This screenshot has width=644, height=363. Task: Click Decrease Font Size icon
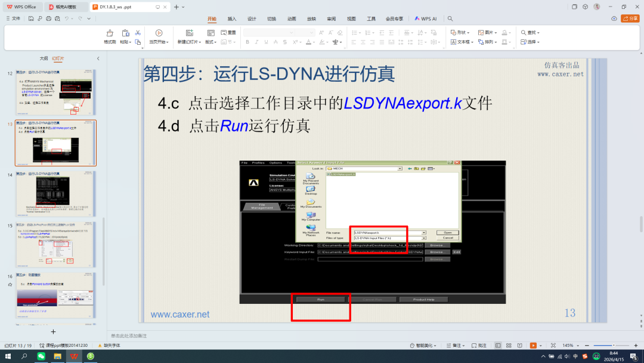(330, 32)
